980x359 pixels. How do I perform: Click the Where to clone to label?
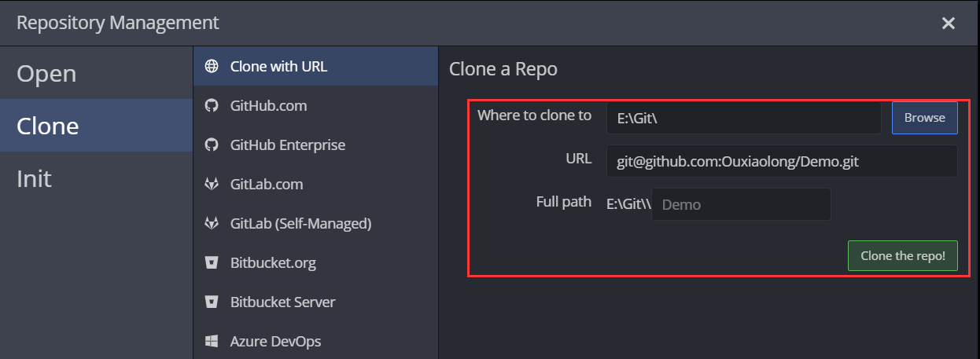tap(534, 115)
